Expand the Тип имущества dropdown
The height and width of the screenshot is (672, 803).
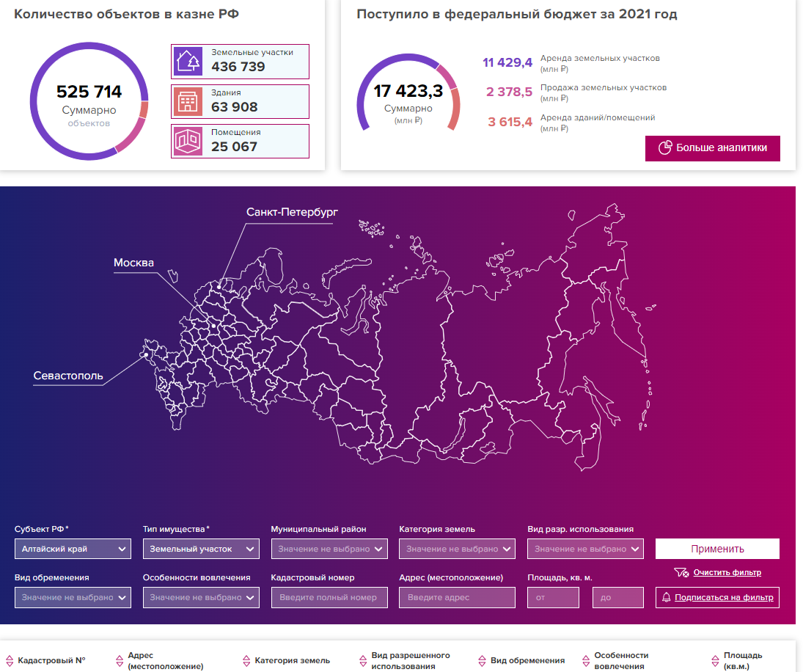[x=201, y=549]
